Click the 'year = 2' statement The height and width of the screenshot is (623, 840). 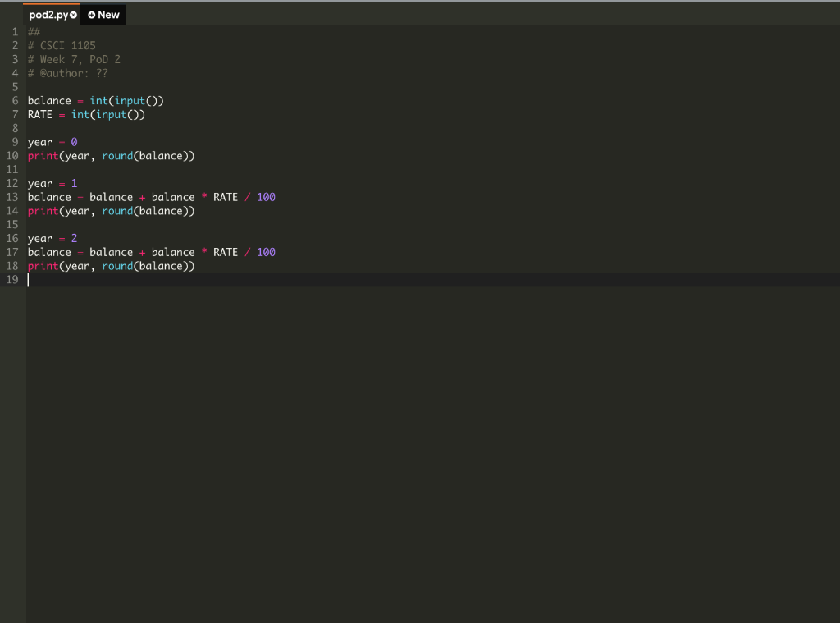click(x=52, y=239)
